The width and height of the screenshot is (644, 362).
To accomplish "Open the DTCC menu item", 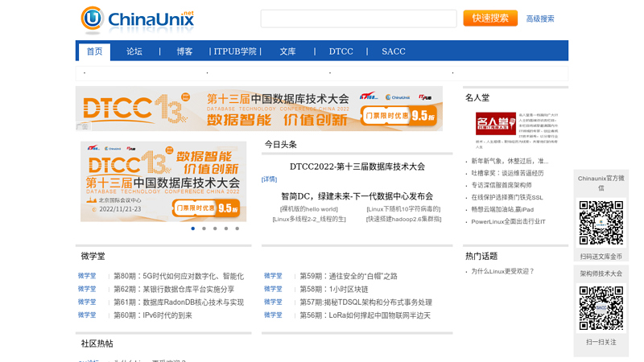I will coord(341,51).
